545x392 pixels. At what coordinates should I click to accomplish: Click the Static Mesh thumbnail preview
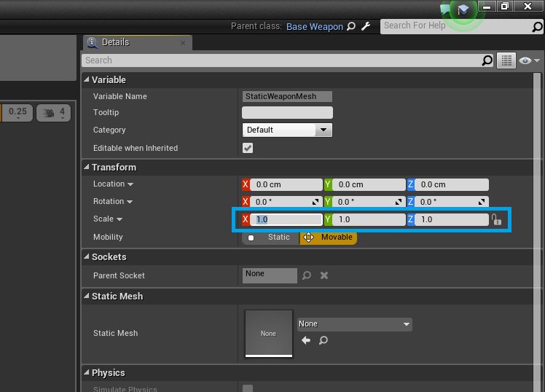pyautogui.click(x=269, y=334)
